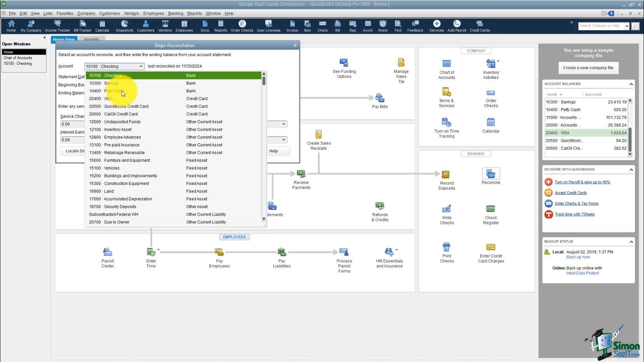The image size is (644, 362).
Task: Expand the Inventory Activities dropdown arrow
Action: pyautogui.click(x=498, y=61)
